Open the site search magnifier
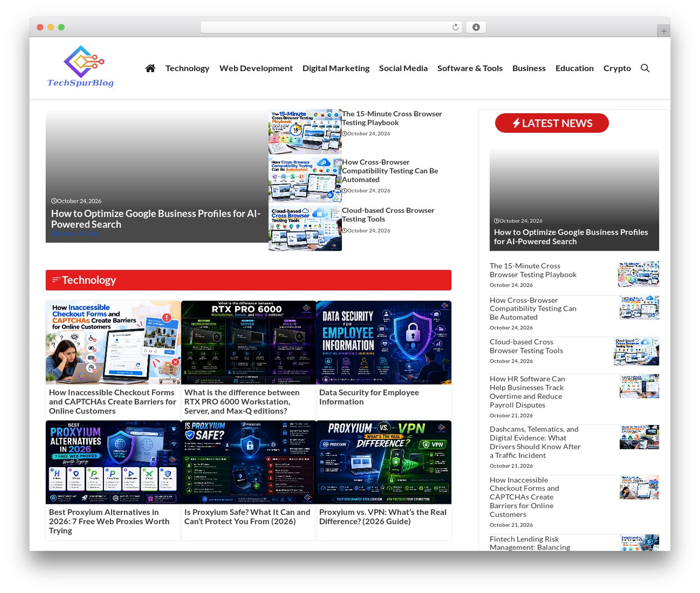The height and width of the screenshot is (593, 700). (645, 68)
